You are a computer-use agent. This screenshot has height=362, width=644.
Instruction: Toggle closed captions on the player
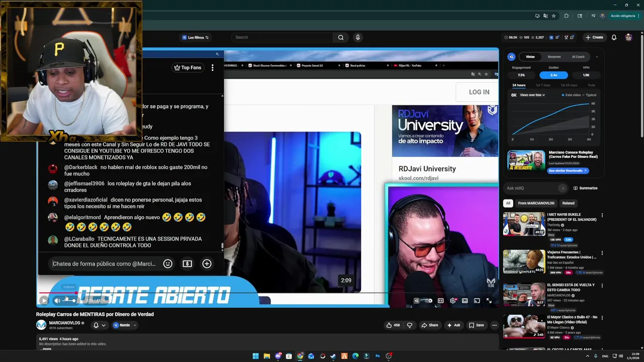coord(441,301)
